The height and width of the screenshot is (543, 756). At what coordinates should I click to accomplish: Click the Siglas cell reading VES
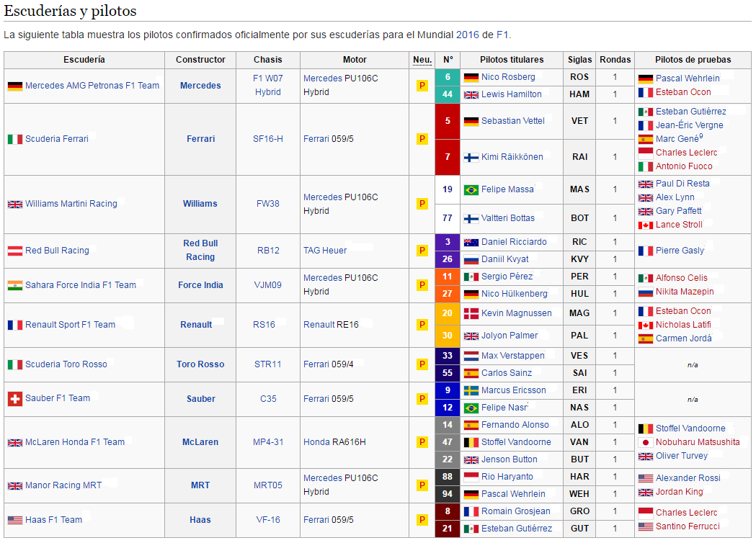(x=579, y=356)
